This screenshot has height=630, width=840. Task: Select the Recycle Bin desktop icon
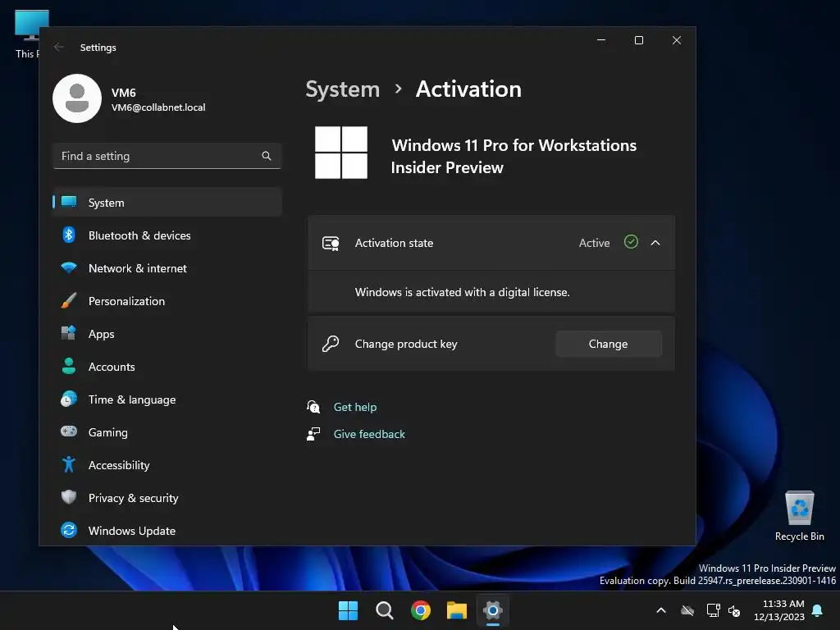799,515
